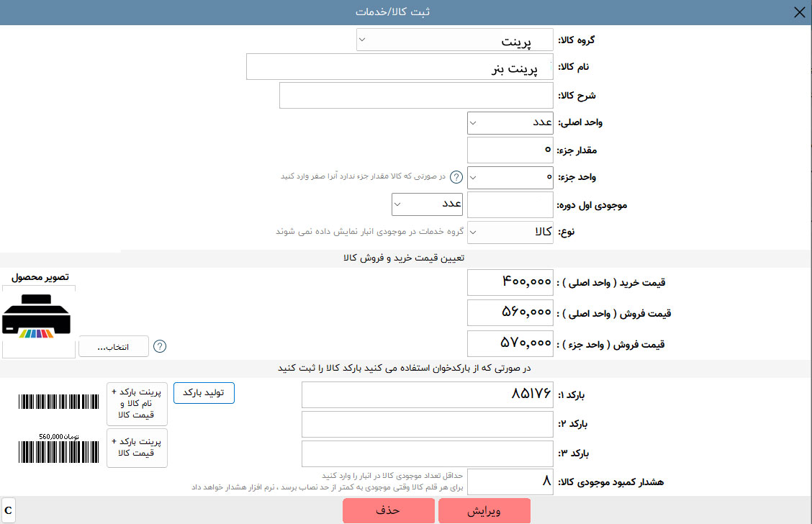The height and width of the screenshot is (524, 812).
Task: Click the انتخاب... image select button
Action: 114,346
